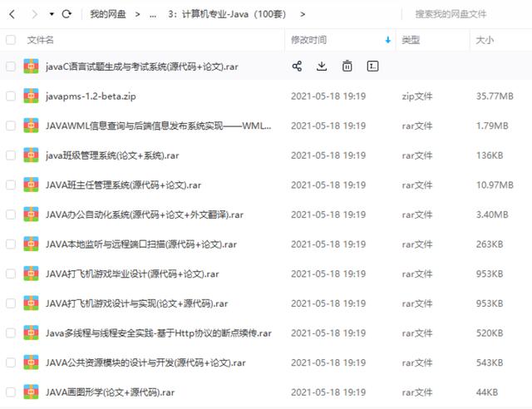Open file JAVAWML信息查询与后端信息发布系统实现
This screenshot has width=532, height=409.
pyautogui.click(x=159, y=126)
